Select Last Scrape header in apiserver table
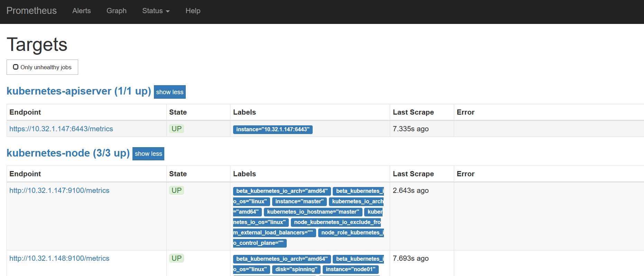Screen dimensions: 644x276 (413, 112)
